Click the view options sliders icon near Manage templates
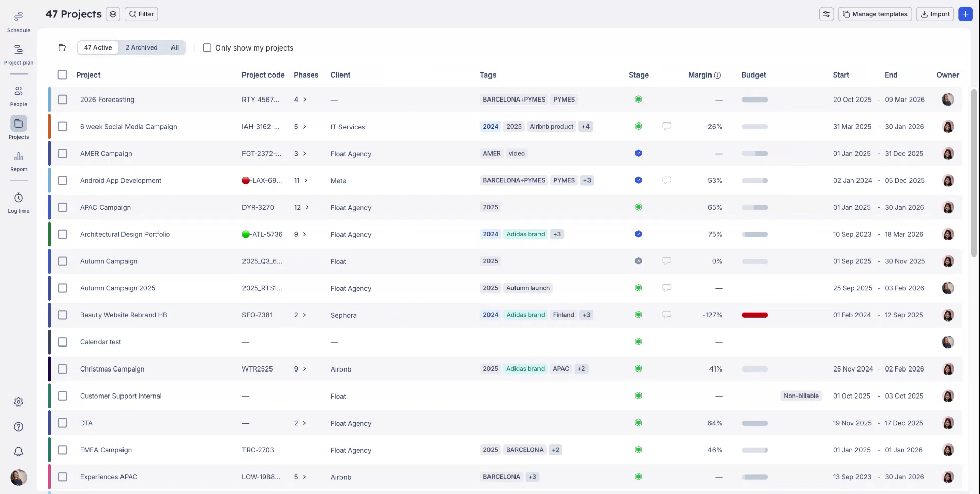 [826, 14]
